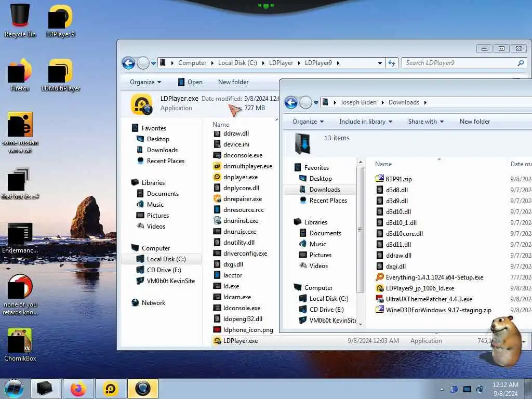Click LDPlayer breadcrumb in address path
The height and width of the screenshot is (399, 532).
click(281, 63)
